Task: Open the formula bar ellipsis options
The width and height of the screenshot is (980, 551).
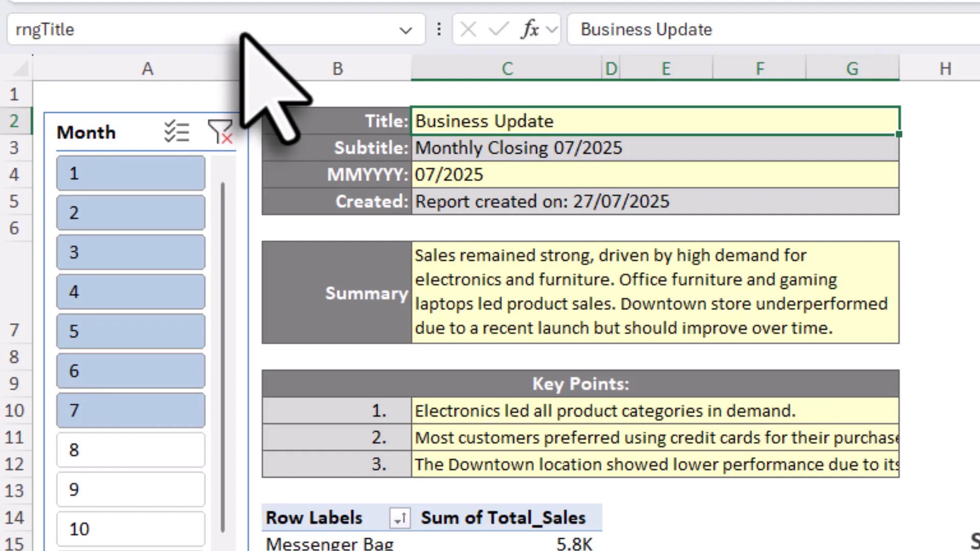Action: (438, 29)
